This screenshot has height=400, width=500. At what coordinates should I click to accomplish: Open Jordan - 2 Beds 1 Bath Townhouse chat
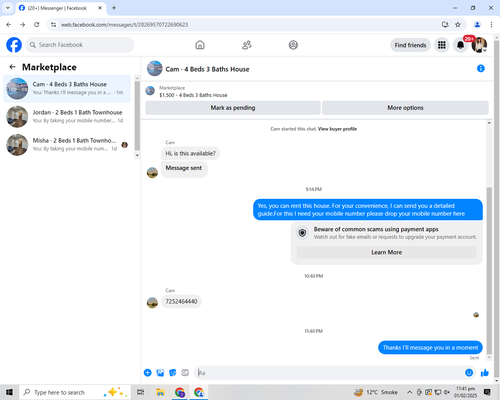pos(67,117)
